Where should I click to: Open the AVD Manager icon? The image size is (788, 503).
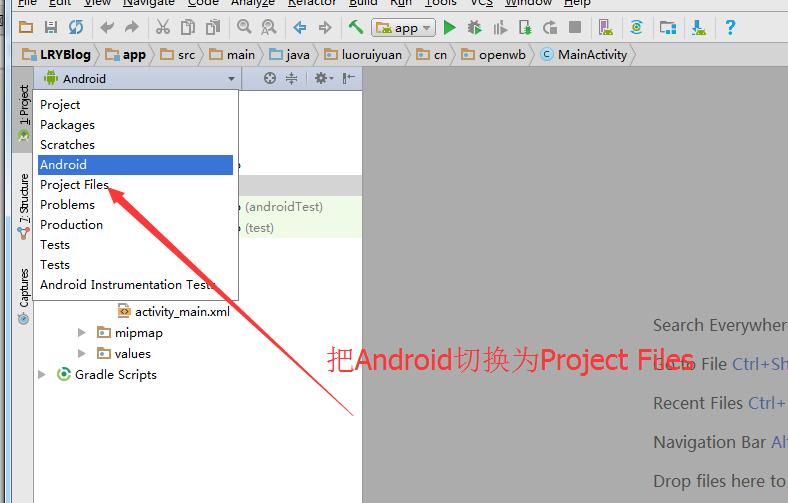click(606, 27)
